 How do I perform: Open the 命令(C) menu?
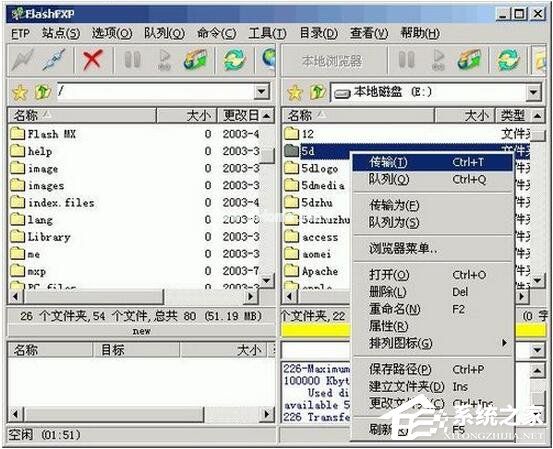click(x=217, y=34)
